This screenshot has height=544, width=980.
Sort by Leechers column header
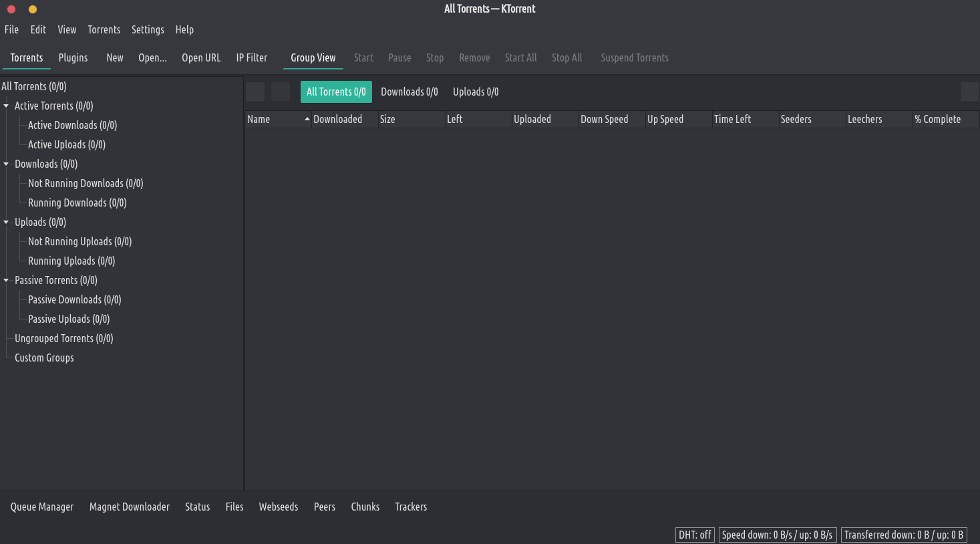[879, 119]
